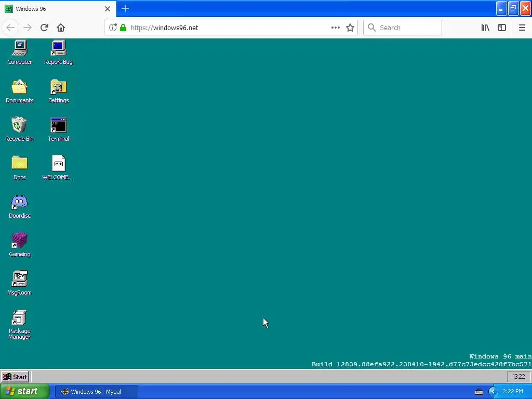Expand hidden system tray icons arrow

pos(493,392)
